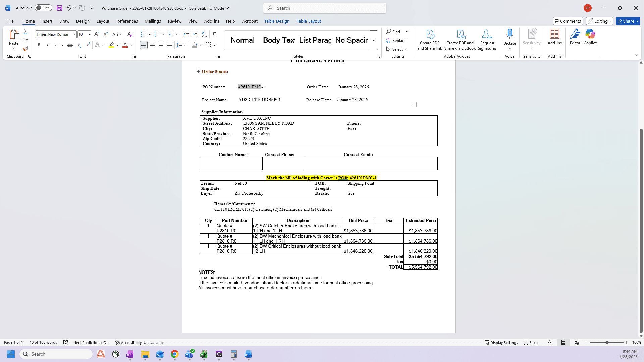Click the Comments button
This screenshot has width=644, height=362.
coord(568,21)
